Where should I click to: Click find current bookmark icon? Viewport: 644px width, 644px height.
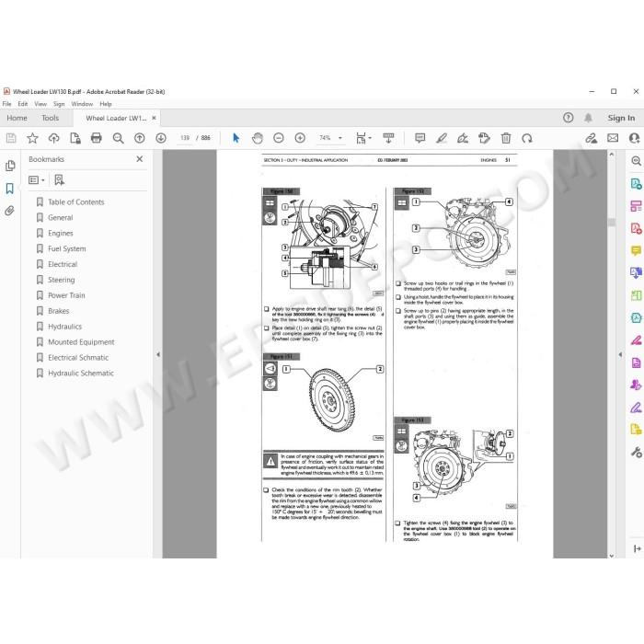tap(59, 180)
